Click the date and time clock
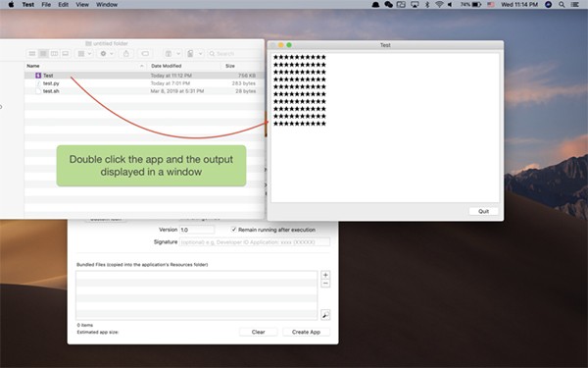588x368 pixels. coord(519,5)
